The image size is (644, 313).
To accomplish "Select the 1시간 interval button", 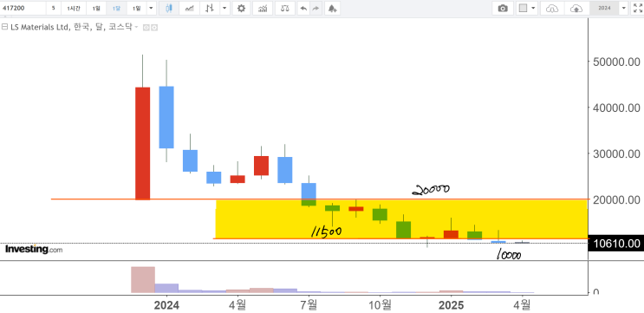I will 74,8.
